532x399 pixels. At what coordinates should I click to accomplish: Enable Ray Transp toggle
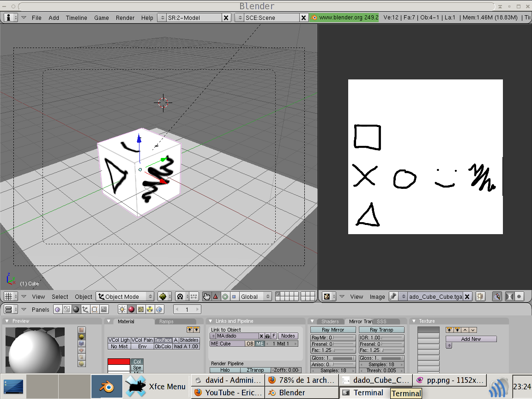381,330
